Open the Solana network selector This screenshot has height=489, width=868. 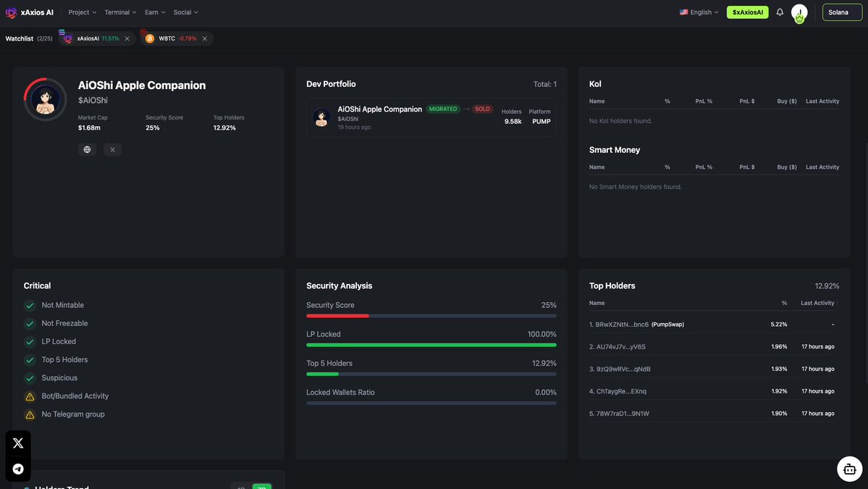point(842,12)
